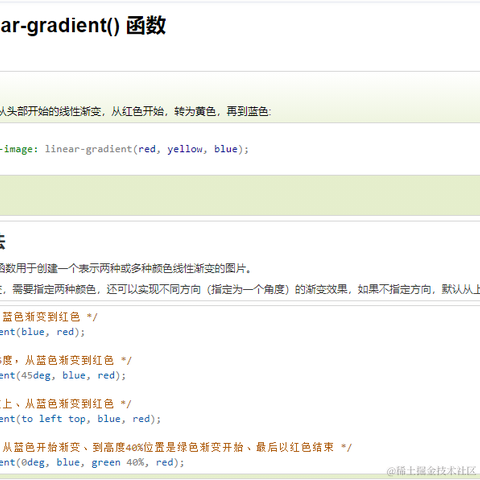Screen dimensions: 480x480
Task: Click the code "ent(blue, red);"
Action: coord(42,332)
